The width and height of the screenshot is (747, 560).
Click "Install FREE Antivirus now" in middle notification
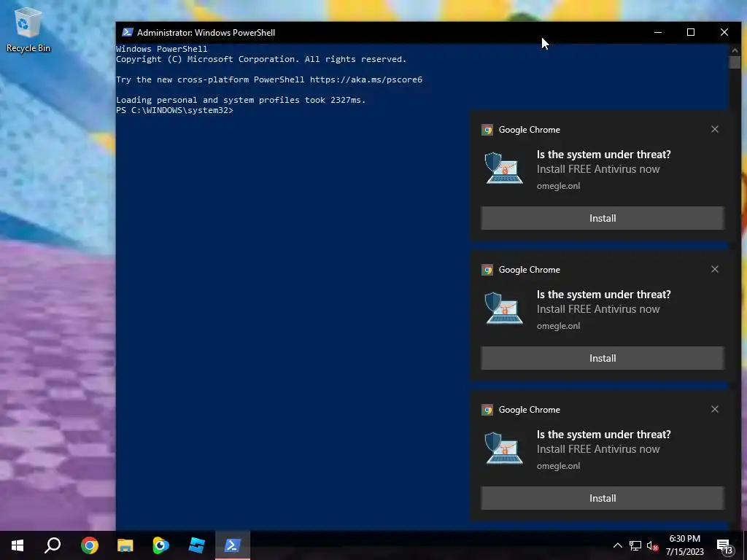[598, 309]
